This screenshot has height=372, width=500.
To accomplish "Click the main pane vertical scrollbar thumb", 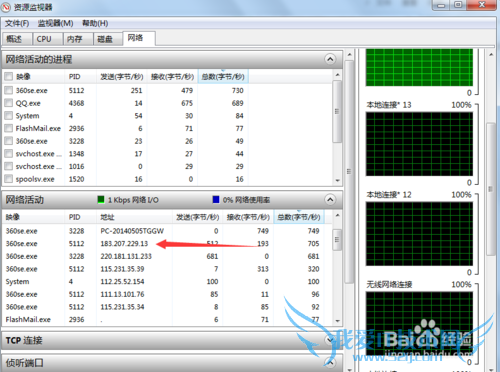I will 349,172.
